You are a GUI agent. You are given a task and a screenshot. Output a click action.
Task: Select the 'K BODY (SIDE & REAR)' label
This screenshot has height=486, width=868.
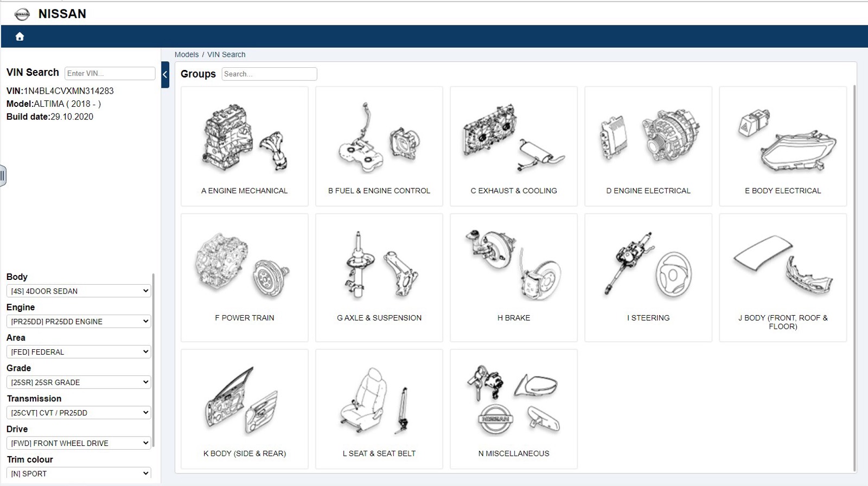(245, 453)
